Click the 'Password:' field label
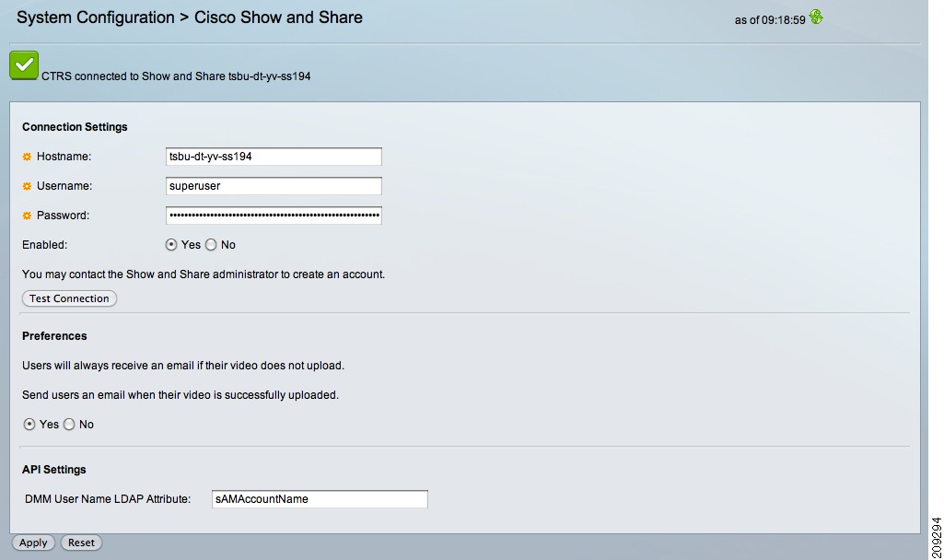944x560 pixels. (x=63, y=216)
